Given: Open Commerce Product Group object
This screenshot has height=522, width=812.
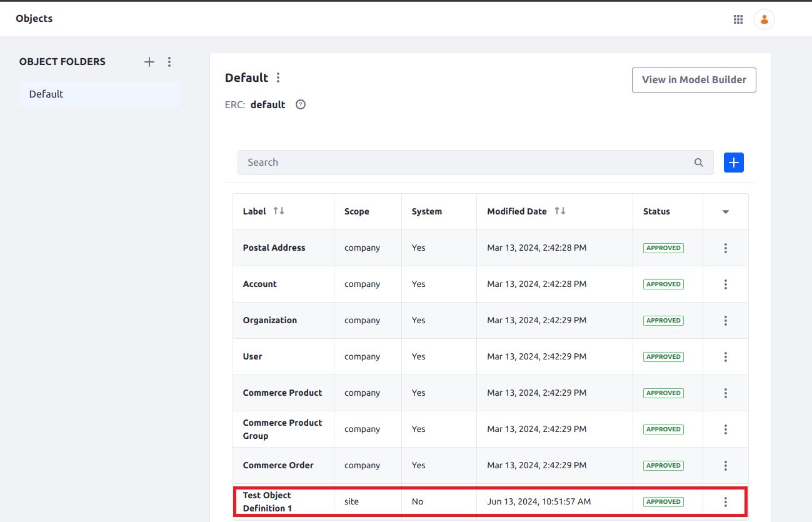Looking at the screenshot, I should click(x=282, y=429).
